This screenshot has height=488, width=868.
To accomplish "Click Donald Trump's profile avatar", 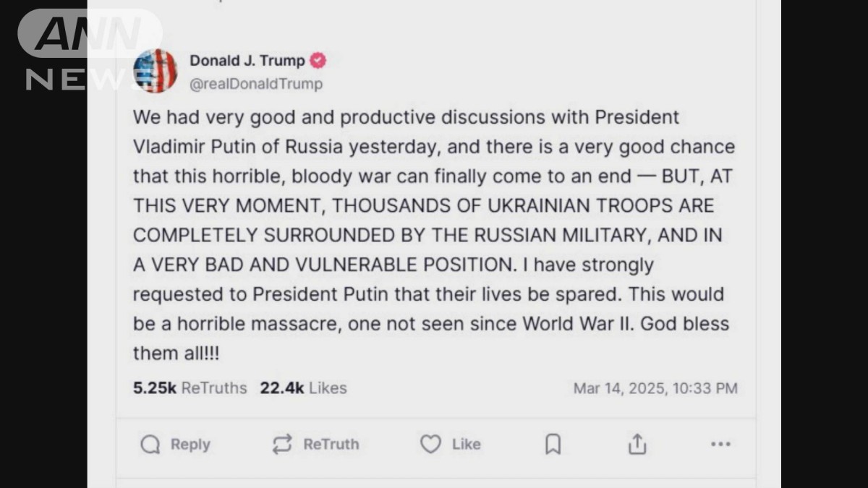I will pos(155,71).
